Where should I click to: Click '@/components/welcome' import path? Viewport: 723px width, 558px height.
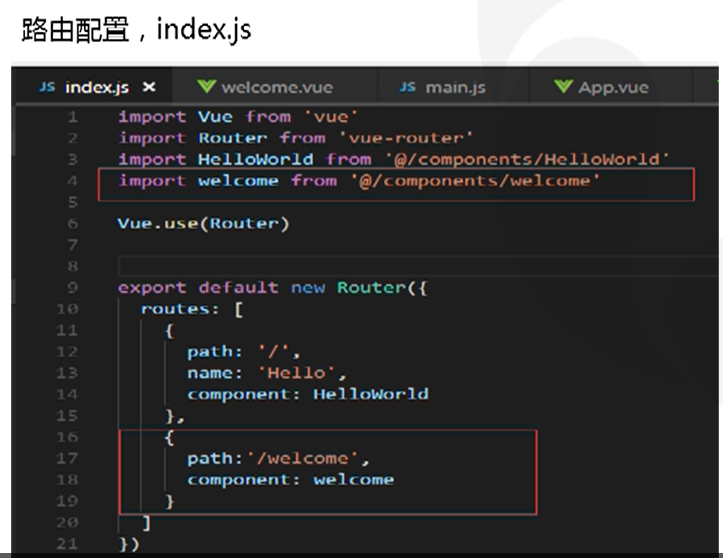[475, 180]
